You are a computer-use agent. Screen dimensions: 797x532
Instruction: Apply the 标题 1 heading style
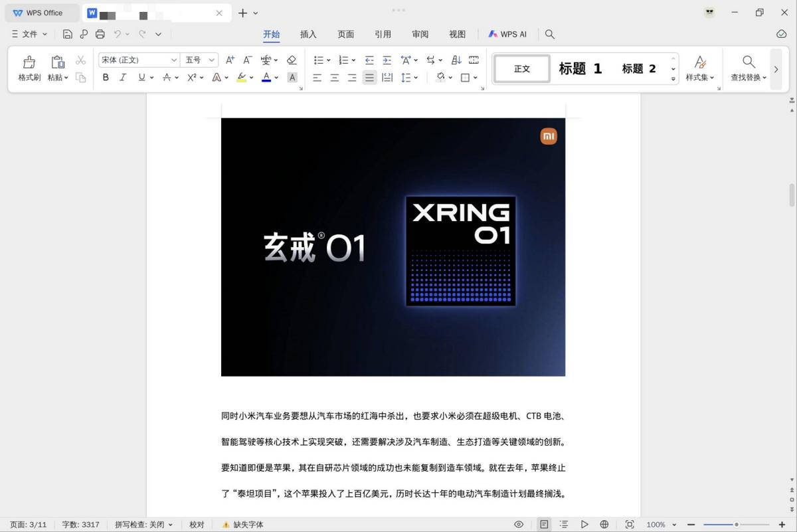coord(580,68)
